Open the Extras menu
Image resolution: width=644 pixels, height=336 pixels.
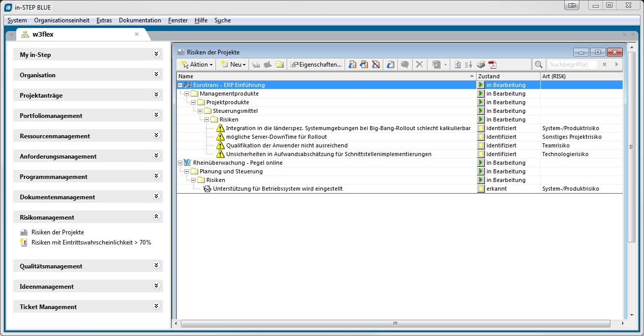coord(104,20)
